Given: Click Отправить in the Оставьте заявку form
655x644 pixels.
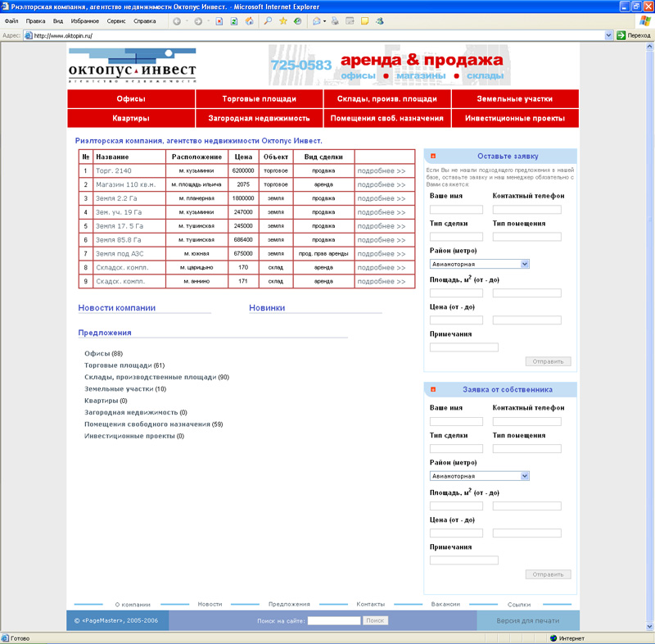Looking at the screenshot, I should tap(548, 361).
